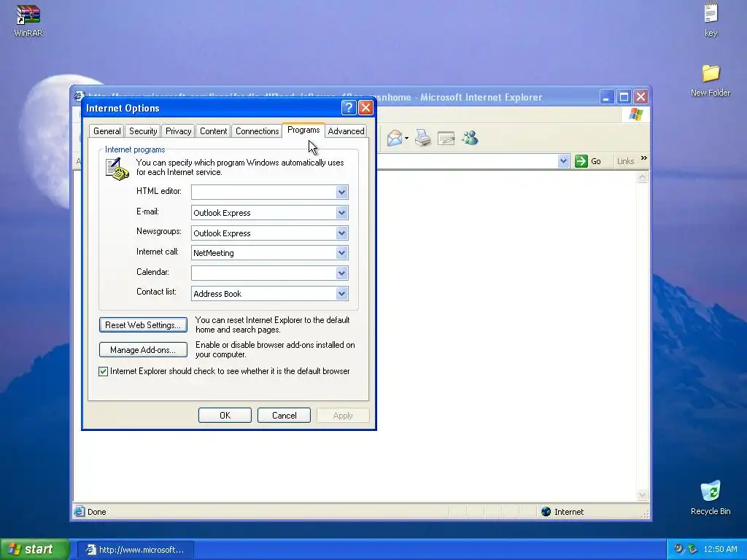The height and width of the screenshot is (560, 747).
Task: Minimize the Internet Explorer window
Action: click(606, 97)
